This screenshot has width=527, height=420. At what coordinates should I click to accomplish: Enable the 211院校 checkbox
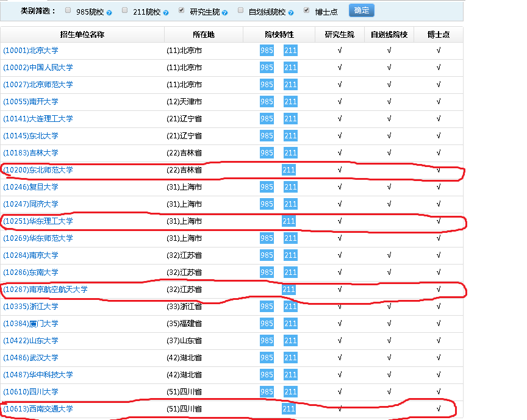pyautogui.click(x=124, y=10)
